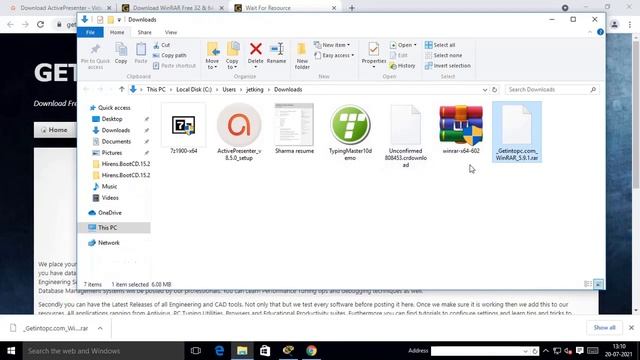Select the 7z1900-x64 file
Screen dimensions: 640x360
click(184, 129)
